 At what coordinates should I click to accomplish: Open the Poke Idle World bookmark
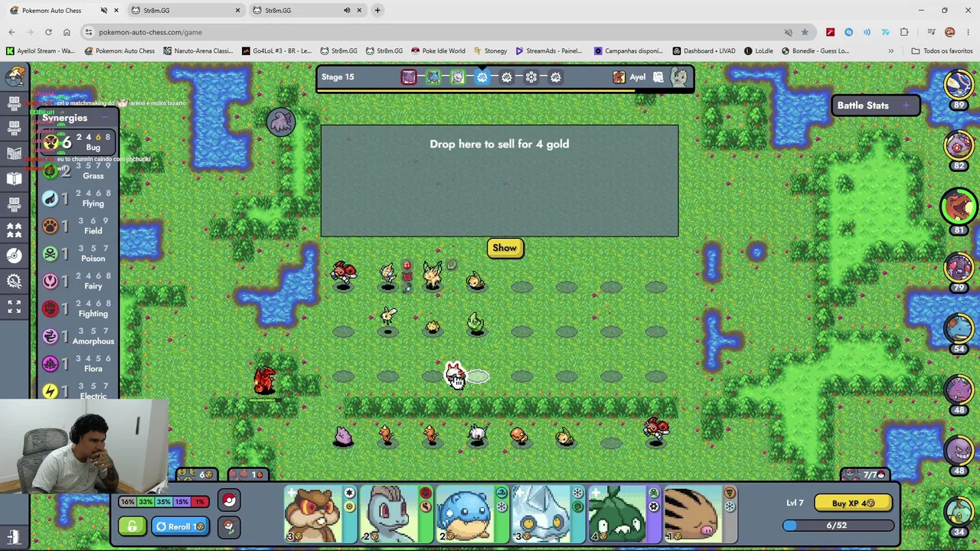(438, 51)
